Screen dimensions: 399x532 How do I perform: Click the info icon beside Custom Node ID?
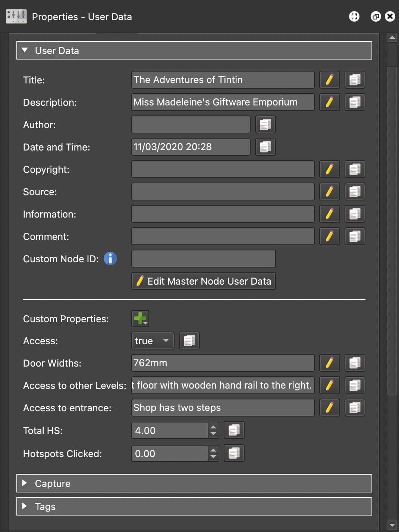coord(110,259)
